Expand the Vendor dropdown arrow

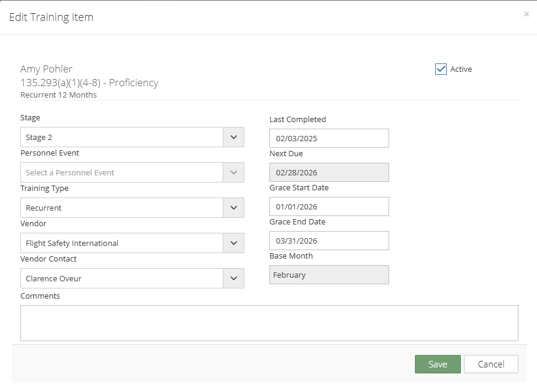pos(233,243)
